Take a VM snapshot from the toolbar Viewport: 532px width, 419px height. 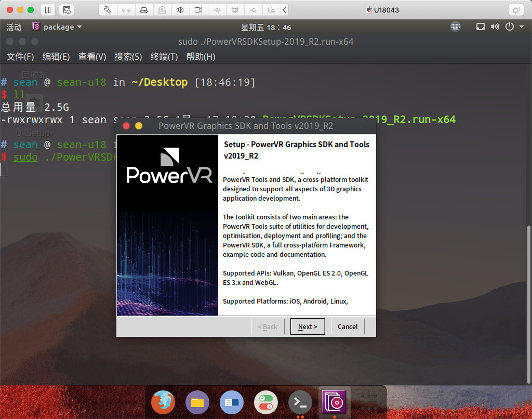click(x=66, y=10)
